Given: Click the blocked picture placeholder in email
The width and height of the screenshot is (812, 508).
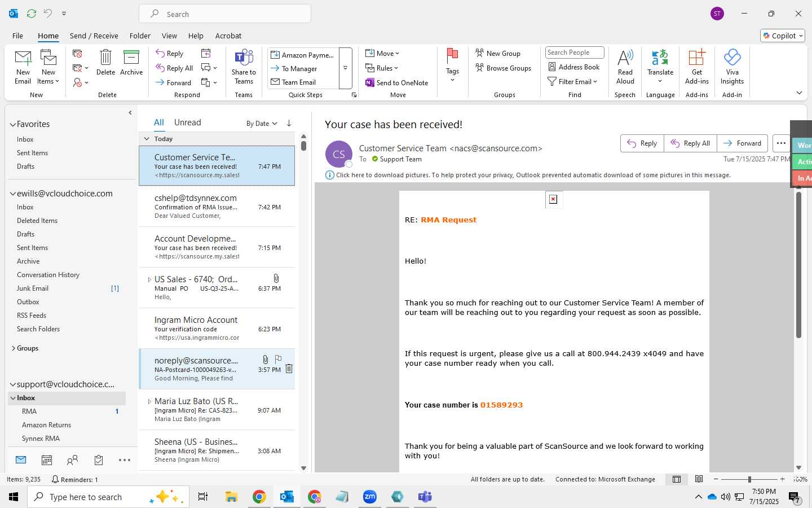Looking at the screenshot, I should 553,199.
